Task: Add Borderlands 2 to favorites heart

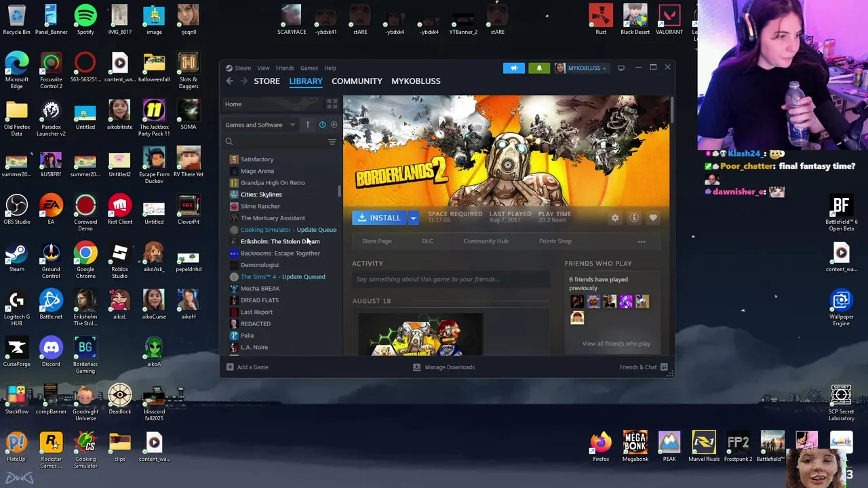Action: (x=653, y=218)
